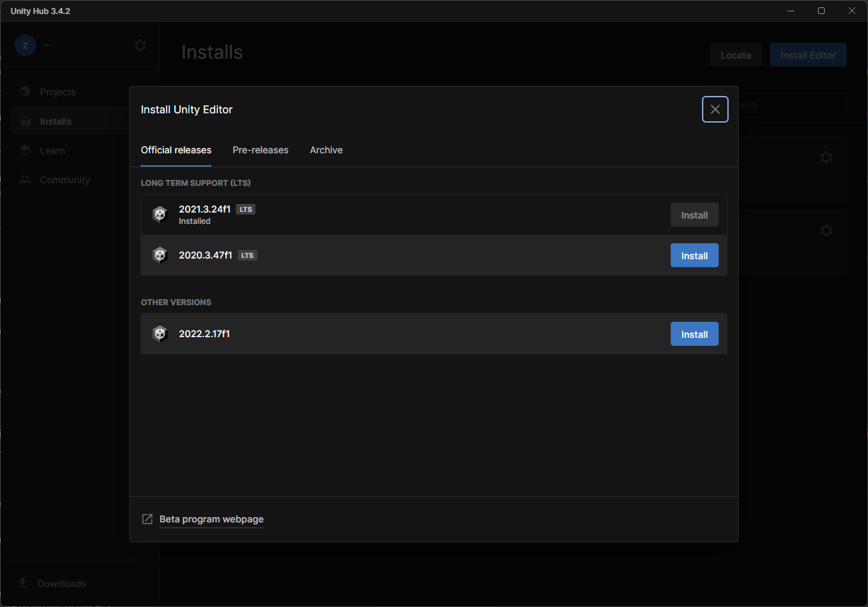This screenshot has height=607, width=868.
Task: Open the account avatar Z
Action: [25, 45]
